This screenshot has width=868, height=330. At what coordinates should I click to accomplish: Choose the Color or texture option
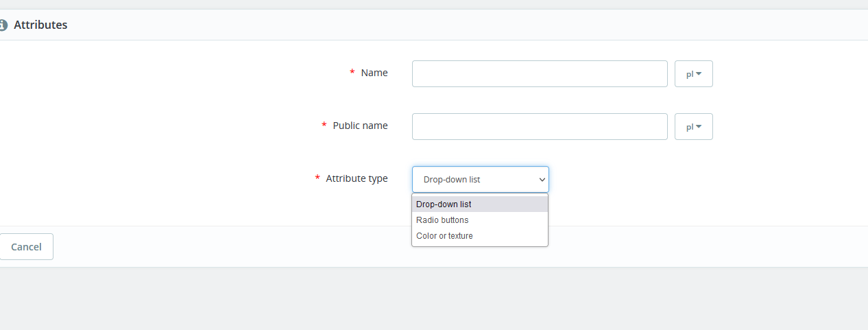(480, 236)
